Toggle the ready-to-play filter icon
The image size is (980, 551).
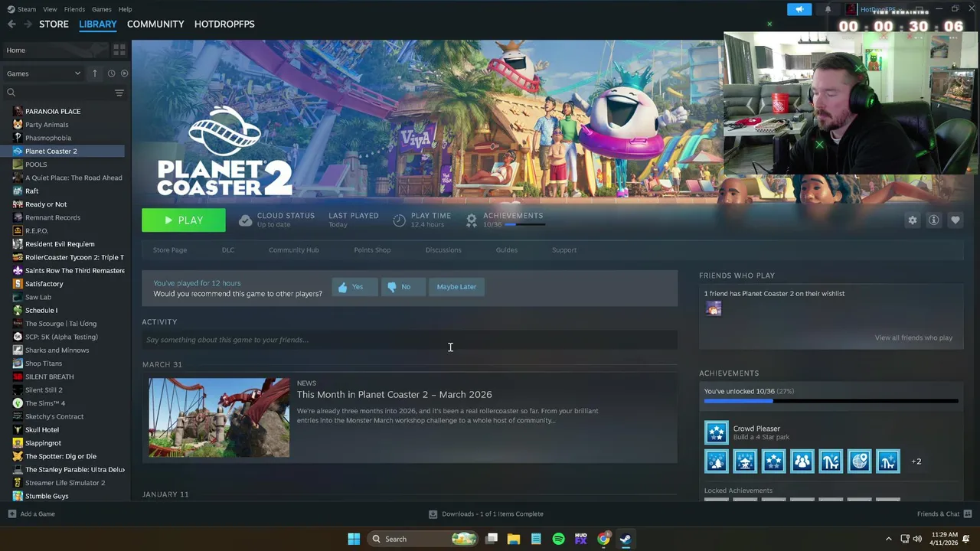point(125,73)
